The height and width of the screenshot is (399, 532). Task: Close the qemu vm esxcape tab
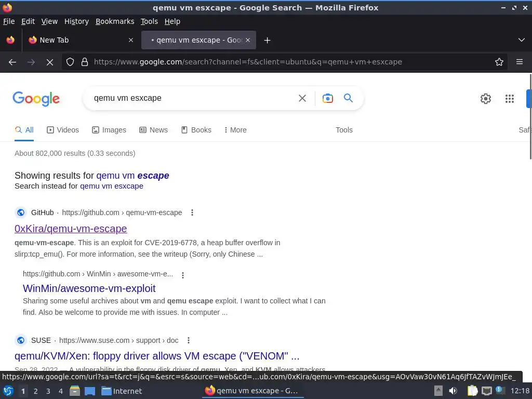[x=248, y=40]
